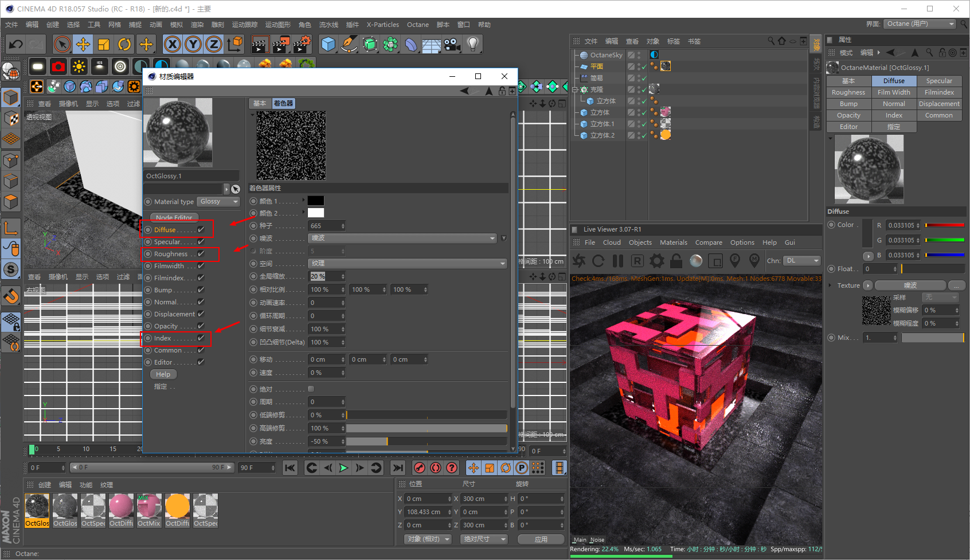Add an Octane IES light
The width and height of the screenshot is (970, 560).
coord(100,67)
